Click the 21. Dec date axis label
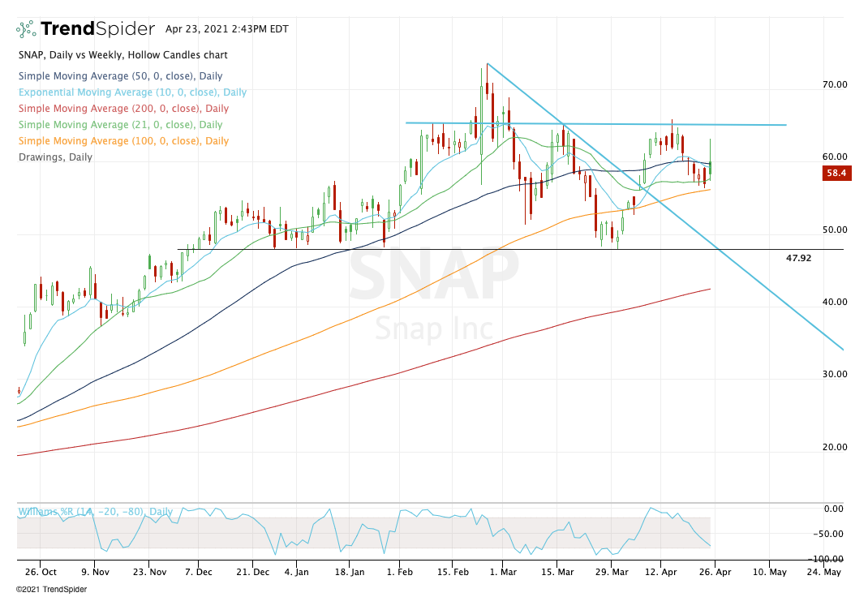868x597 pixels. click(252, 572)
